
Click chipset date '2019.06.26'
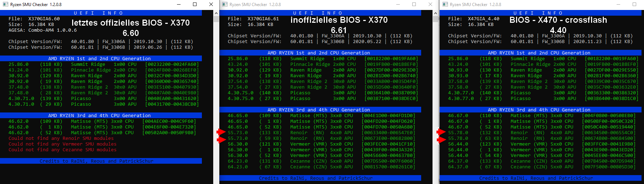148,47
